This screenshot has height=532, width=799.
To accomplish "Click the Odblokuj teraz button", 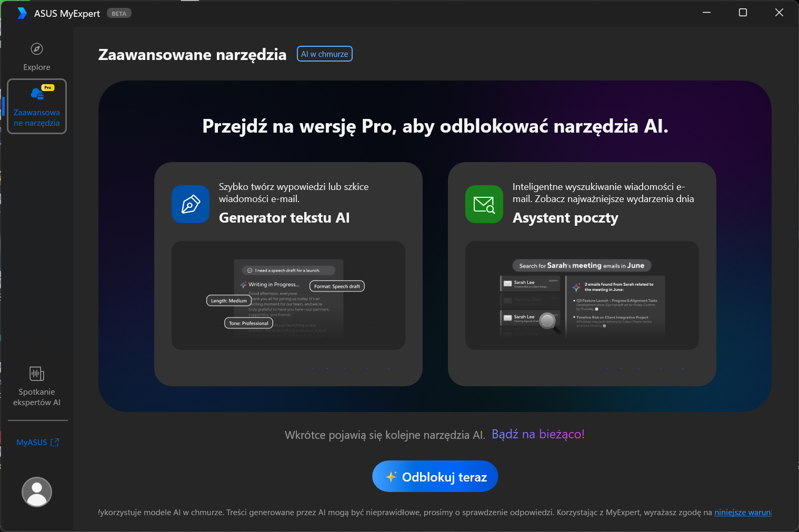I will [435, 477].
